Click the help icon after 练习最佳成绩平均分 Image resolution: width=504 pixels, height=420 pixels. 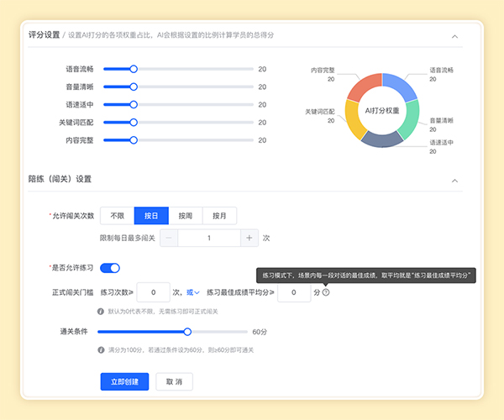tap(326, 292)
